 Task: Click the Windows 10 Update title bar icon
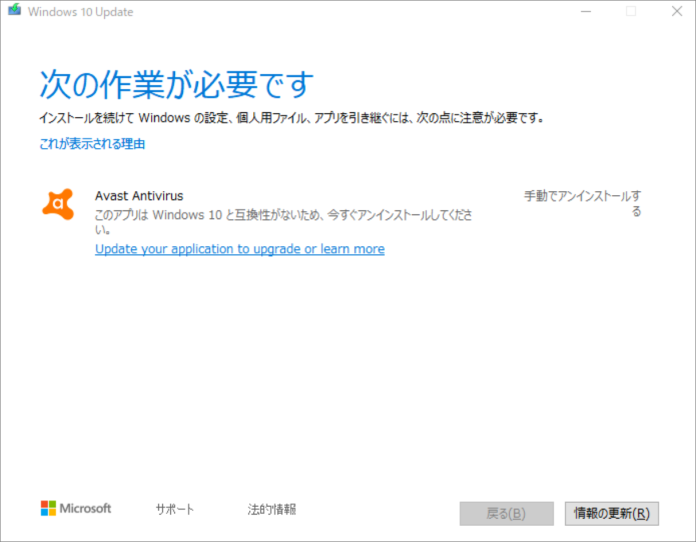pyautogui.click(x=14, y=12)
